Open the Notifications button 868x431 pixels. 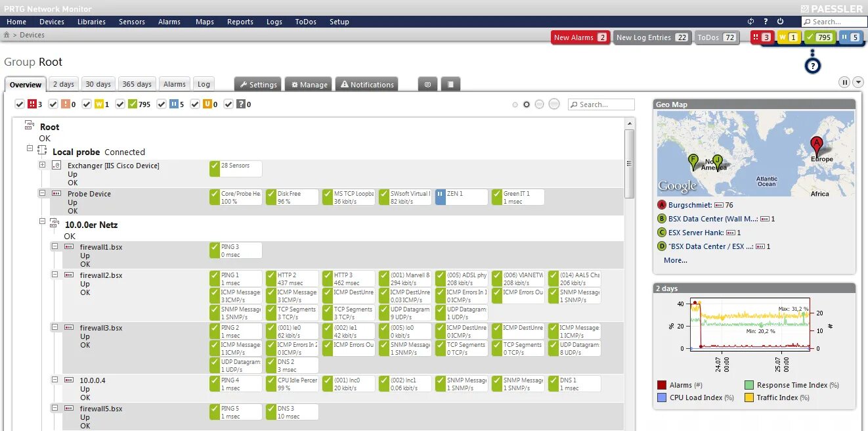coord(367,84)
